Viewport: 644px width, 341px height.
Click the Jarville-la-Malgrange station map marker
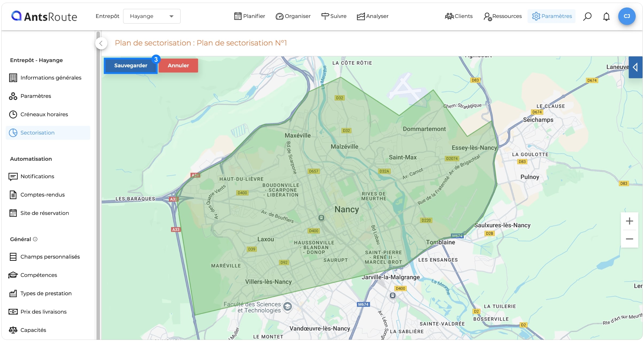point(392,296)
